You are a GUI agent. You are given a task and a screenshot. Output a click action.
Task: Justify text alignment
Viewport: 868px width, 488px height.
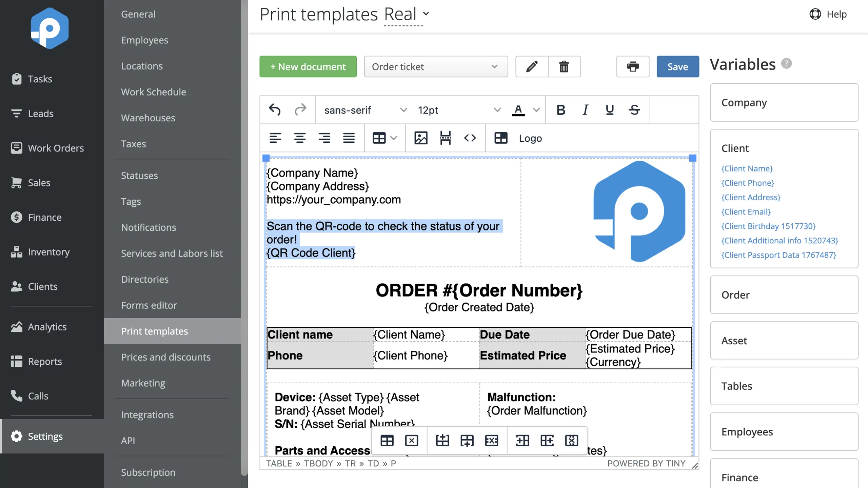pos(349,138)
